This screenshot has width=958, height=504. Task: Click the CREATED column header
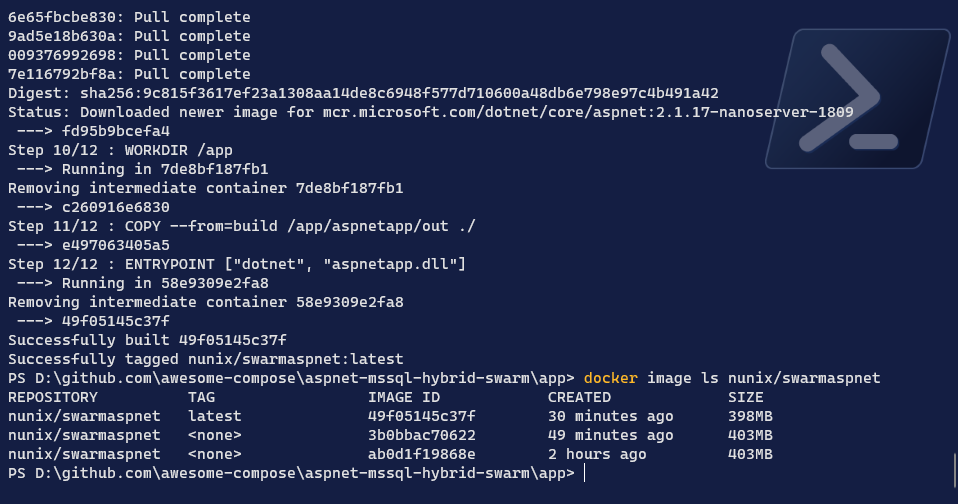(579, 397)
